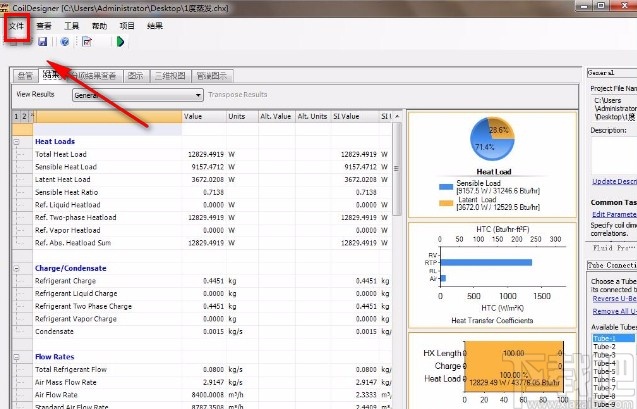Select the Total Heat Load row
This screenshot has height=409, width=637.
click(212, 154)
